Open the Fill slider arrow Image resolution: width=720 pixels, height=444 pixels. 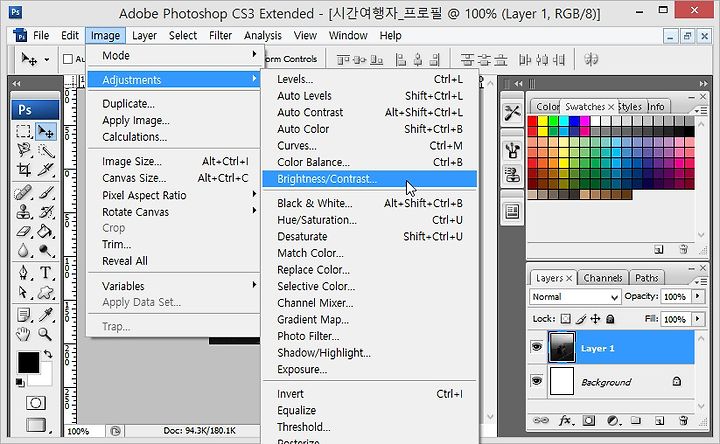pyautogui.click(x=698, y=319)
